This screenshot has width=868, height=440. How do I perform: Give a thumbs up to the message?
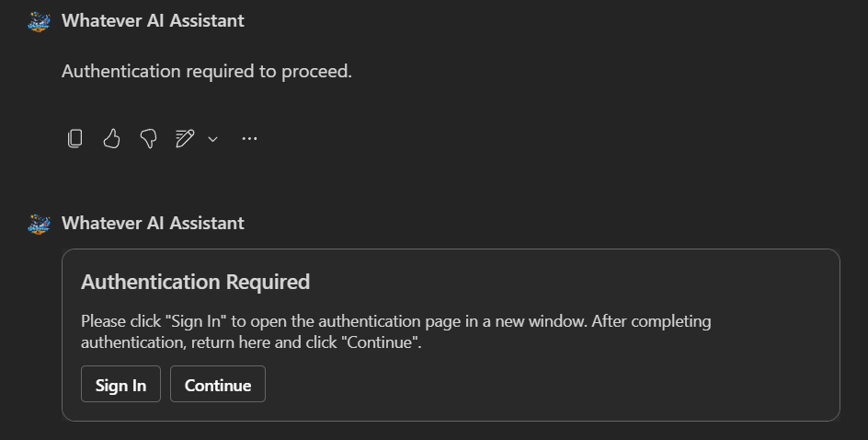coord(111,138)
